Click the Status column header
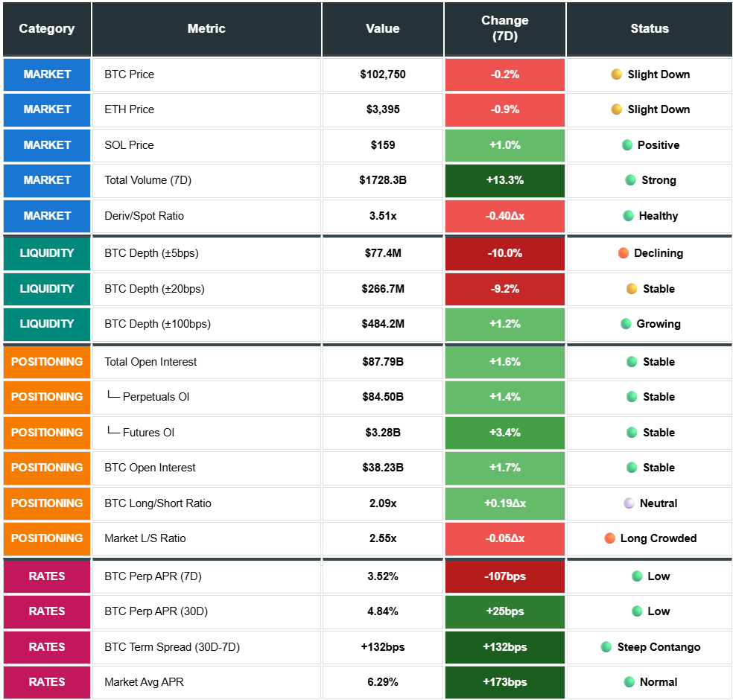733x700 pixels. coord(649,28)
